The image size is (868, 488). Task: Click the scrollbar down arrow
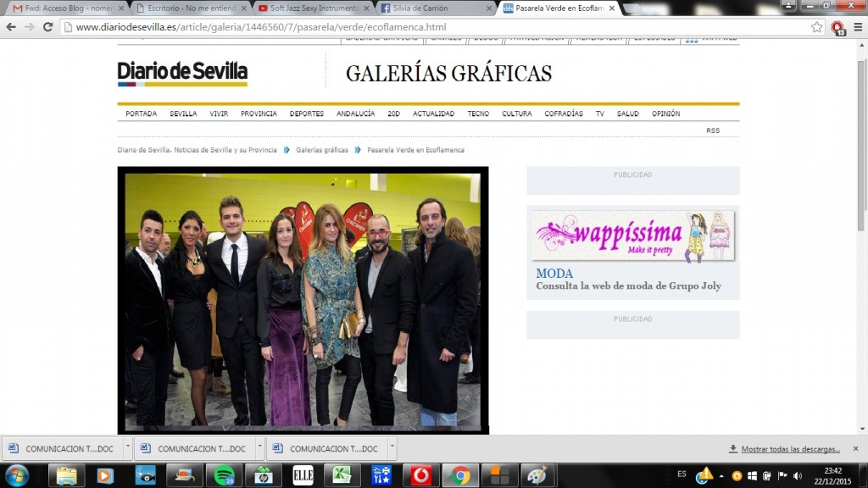pos(862,429)
